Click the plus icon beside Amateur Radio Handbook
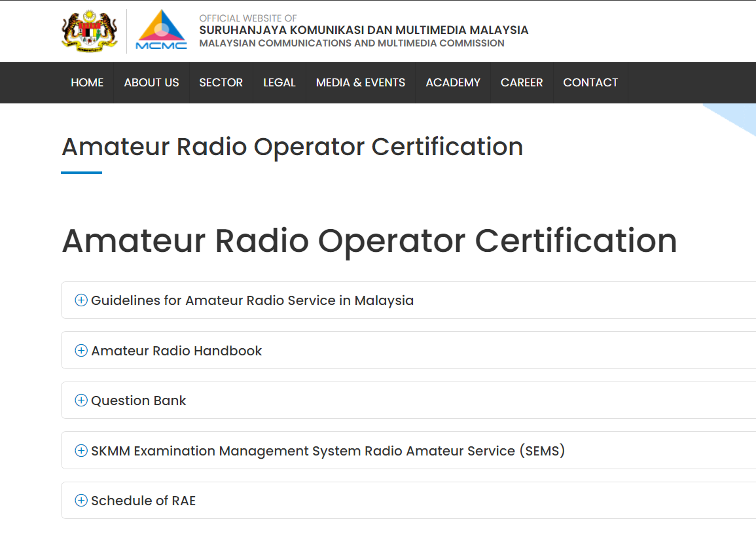This screenshot has width=756, height=534. pos(81,350)
